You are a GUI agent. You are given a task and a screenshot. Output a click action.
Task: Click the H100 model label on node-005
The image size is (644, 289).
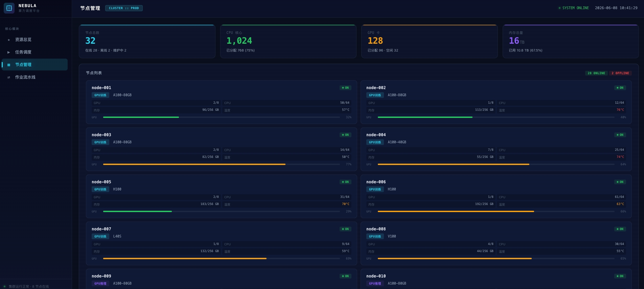pyautogui.click(x=117, y=189)
